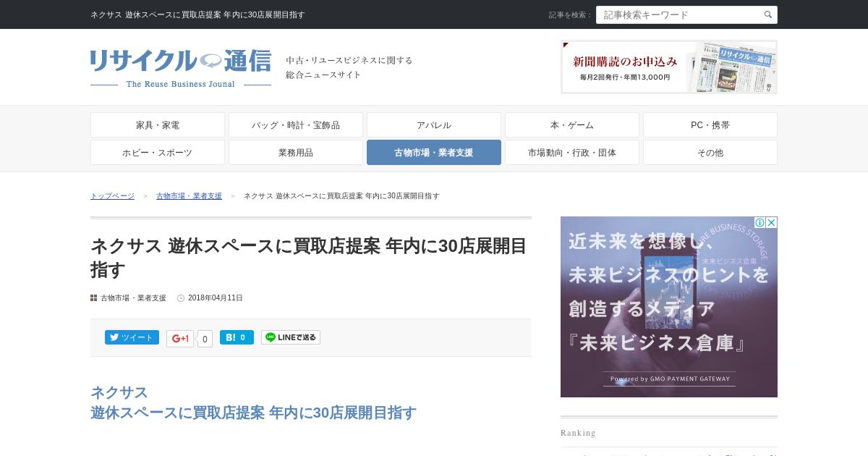The image size is (868, 456).
Task: Open the リサイクル通信 site logo
Action: (x=181, y=69)
